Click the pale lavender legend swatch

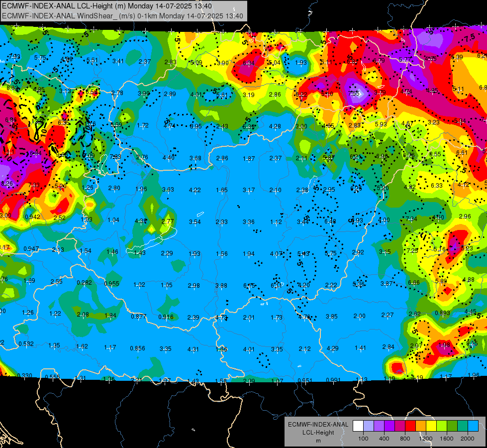tap(368, 426)
